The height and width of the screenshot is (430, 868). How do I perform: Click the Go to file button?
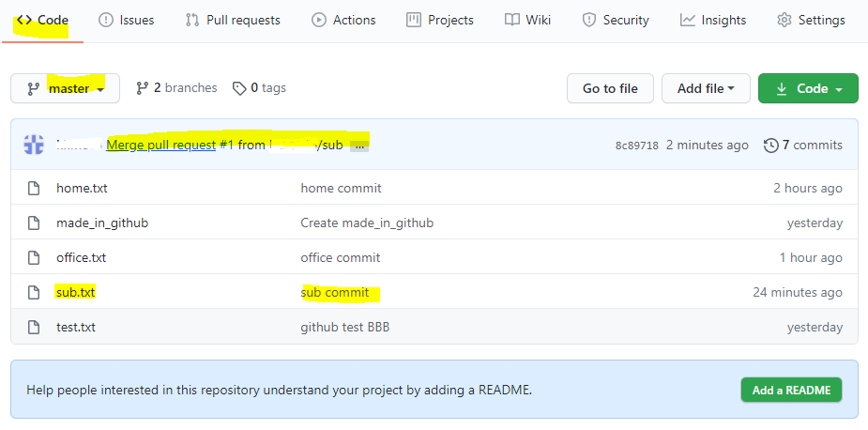pyautogui.click(x=610, y=88)
